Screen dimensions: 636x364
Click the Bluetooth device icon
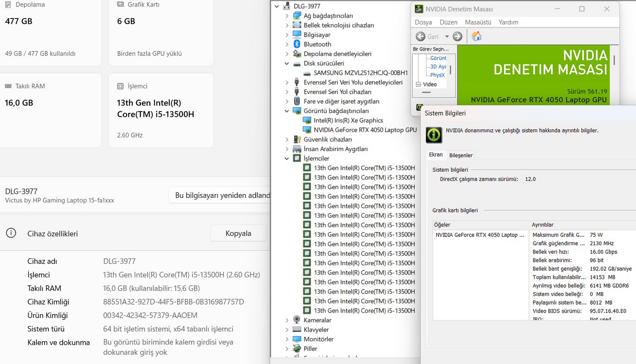pos(297,44)
